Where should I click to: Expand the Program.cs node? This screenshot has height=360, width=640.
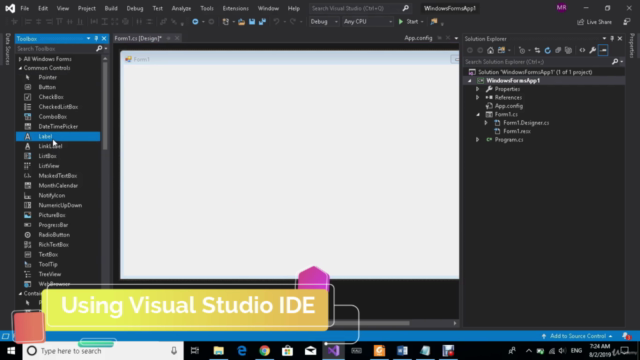478,140
